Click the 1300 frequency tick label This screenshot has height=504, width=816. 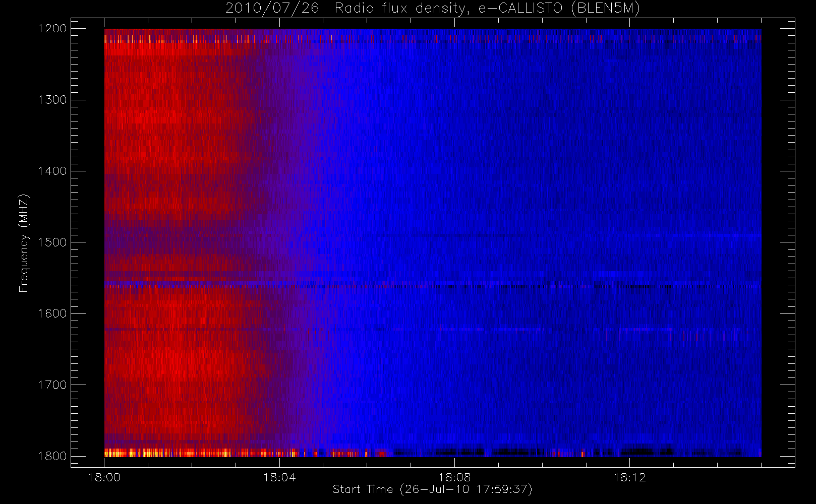[x=52, y=100]
